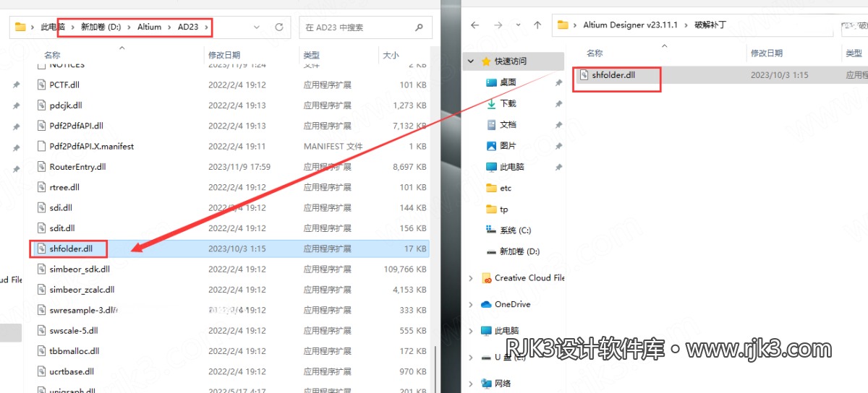Go back in the 破解补丁 window
This screenshot has height=393, width=868.
475,25
